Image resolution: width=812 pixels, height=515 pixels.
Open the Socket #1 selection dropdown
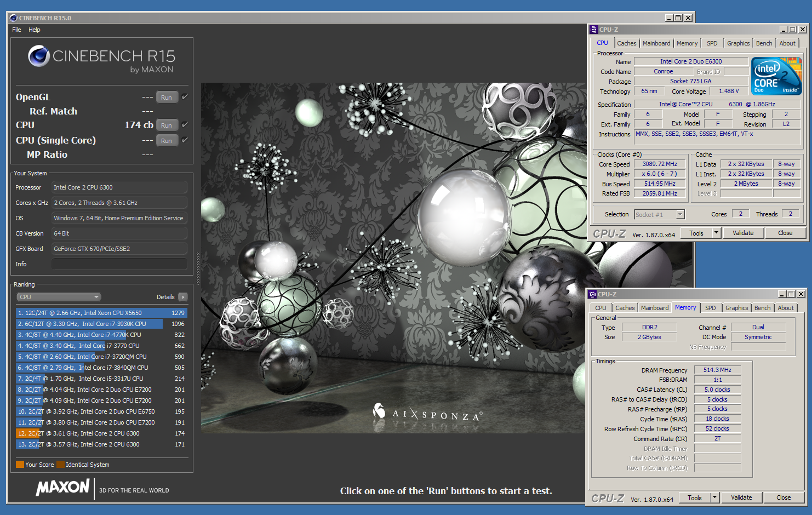tap(660, 215)
